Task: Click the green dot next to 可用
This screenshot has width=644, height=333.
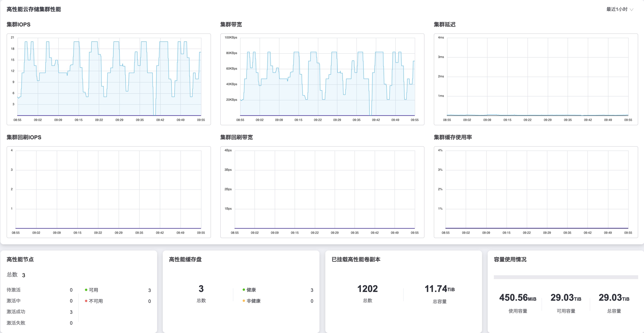Action: pyautogui.click(x=86, y=290)
